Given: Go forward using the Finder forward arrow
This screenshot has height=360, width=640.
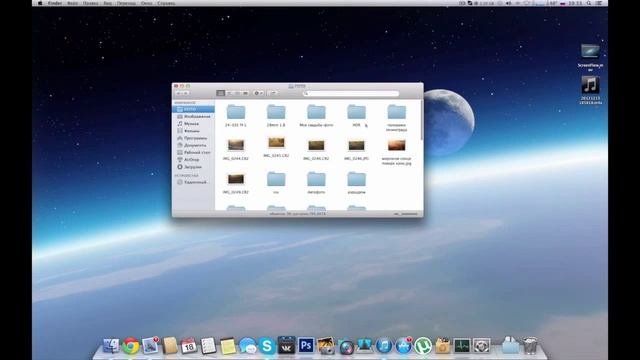Looking at the screenshot, I should (x=185, y=93).
